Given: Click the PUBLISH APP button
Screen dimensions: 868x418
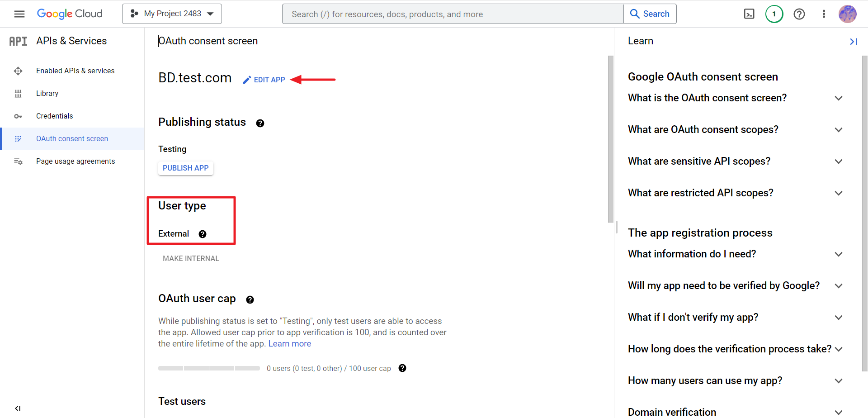Looking at the screenshot, I should click(185, 168).
